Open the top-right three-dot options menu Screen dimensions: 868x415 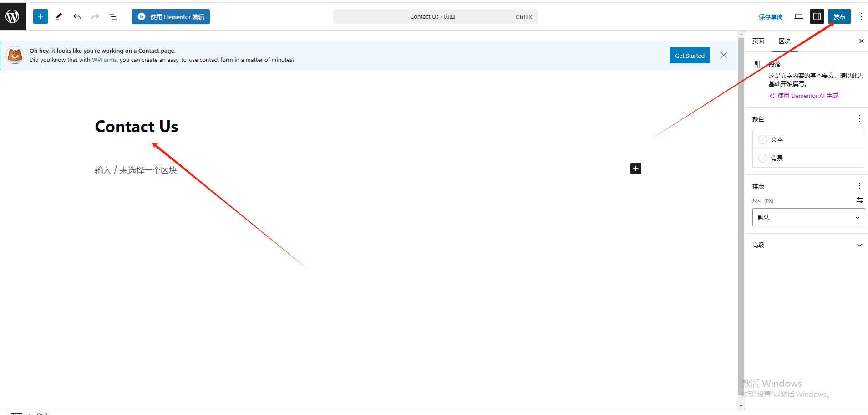coord(861,16)
